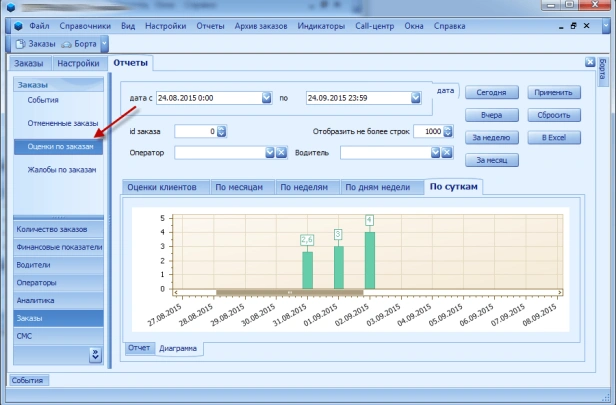Open the Архив заказов menu
The width and height of the screenshot is (616, 405).
[263, 24]
